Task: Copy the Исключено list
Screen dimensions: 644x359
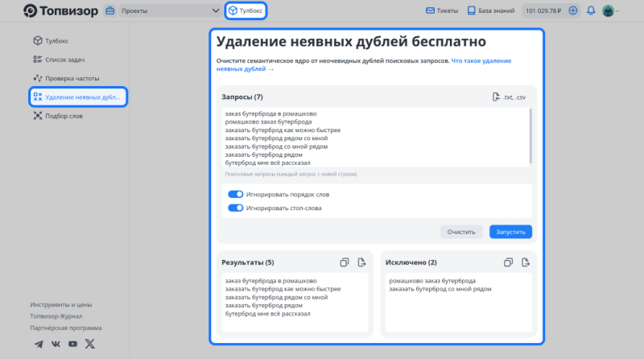Action: tap(508, 262)
